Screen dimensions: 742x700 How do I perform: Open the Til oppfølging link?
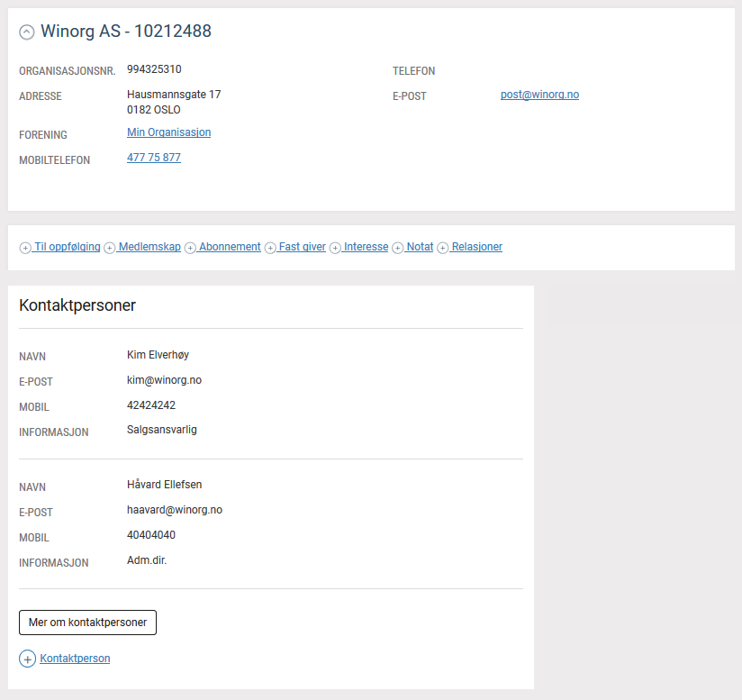68,247
